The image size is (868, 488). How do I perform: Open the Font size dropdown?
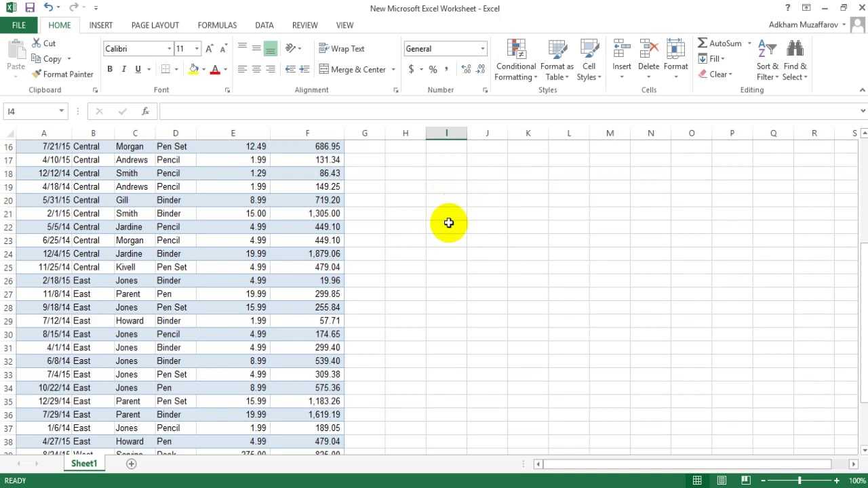click(197, 49)
